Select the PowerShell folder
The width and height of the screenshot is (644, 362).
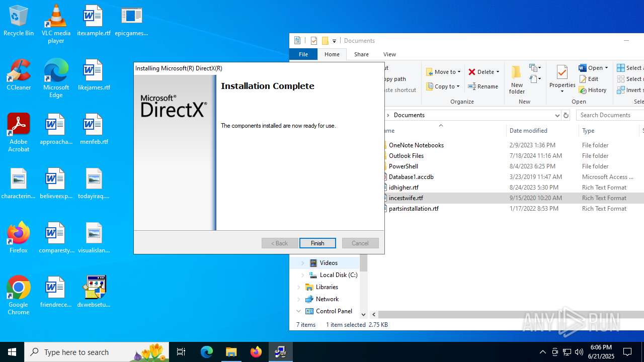click(x=403, y=166)
